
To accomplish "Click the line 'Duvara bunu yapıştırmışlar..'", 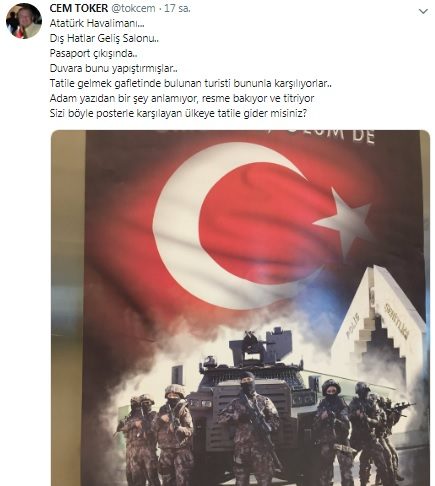I will (x=114, y=68).
